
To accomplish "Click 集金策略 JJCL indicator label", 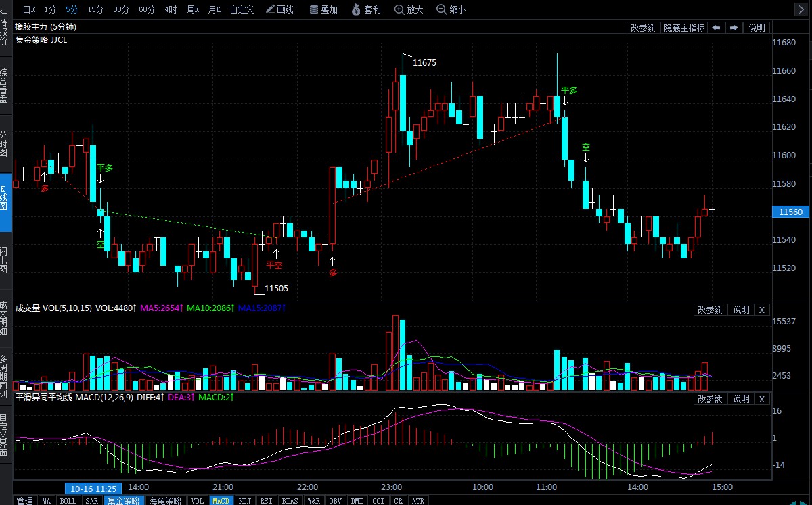I will pyautogui.click(x=41, y=40).
